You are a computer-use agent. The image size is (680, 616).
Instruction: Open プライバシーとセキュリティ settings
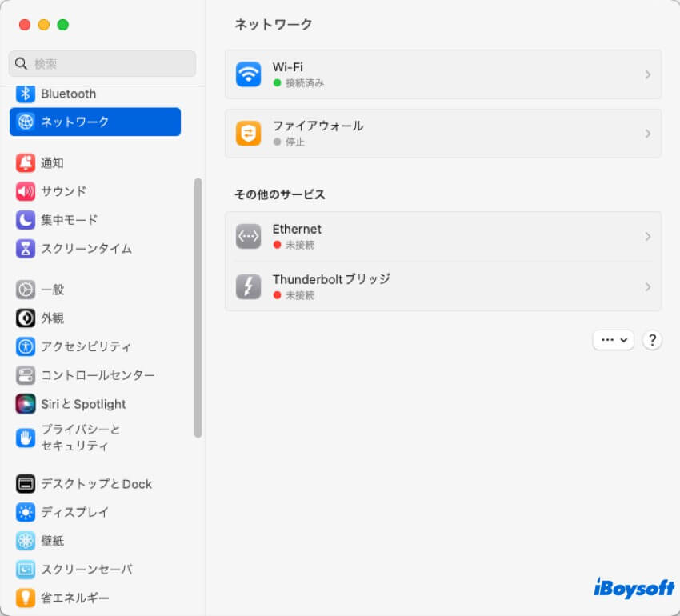(80, 438)
